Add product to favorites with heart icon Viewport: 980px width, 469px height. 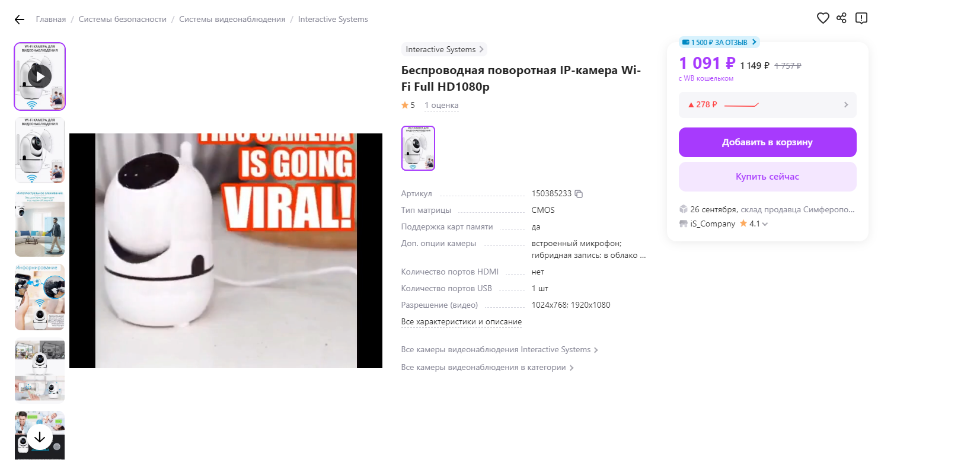click(823, 18)
